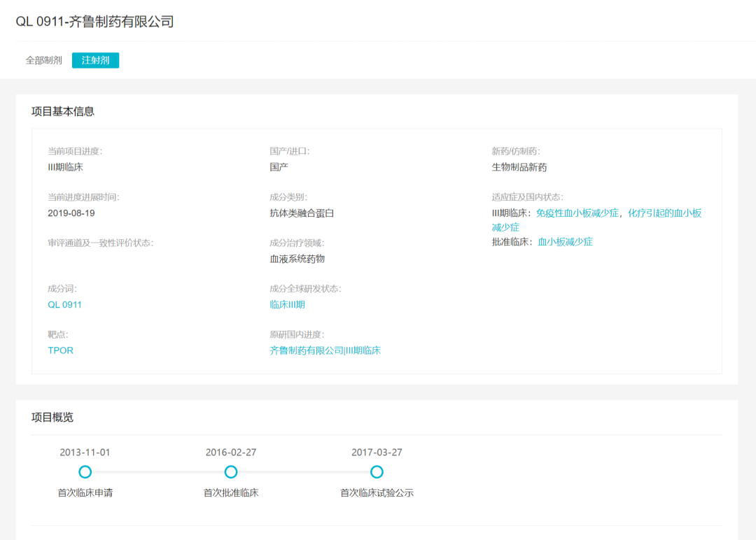Click the page title QL 0911-齐鲁制药有限公司
Image resolution: width=756 pixels, height=540 pixels.
[x=94, y=22]
